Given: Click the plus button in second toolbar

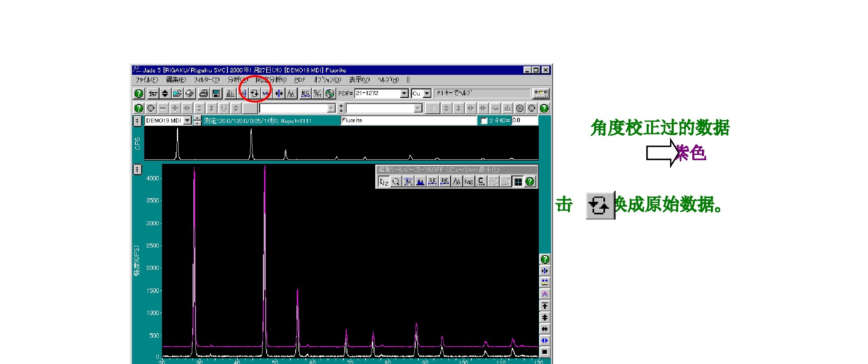Looking at the screenshot, I should pyautogui.click(x=175, y=108).
